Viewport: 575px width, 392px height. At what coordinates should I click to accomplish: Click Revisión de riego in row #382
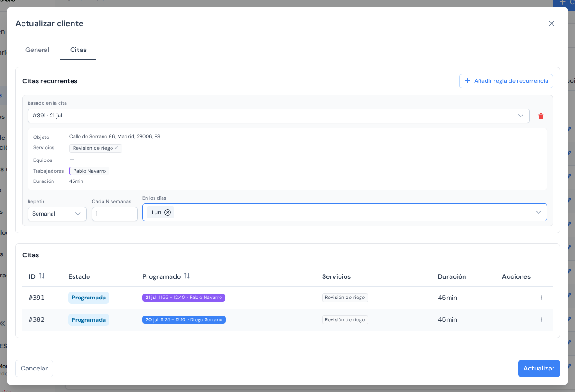tap(345, 319)
